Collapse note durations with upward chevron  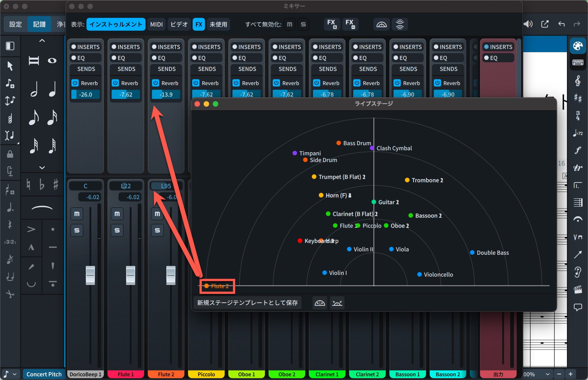(42, 40)
